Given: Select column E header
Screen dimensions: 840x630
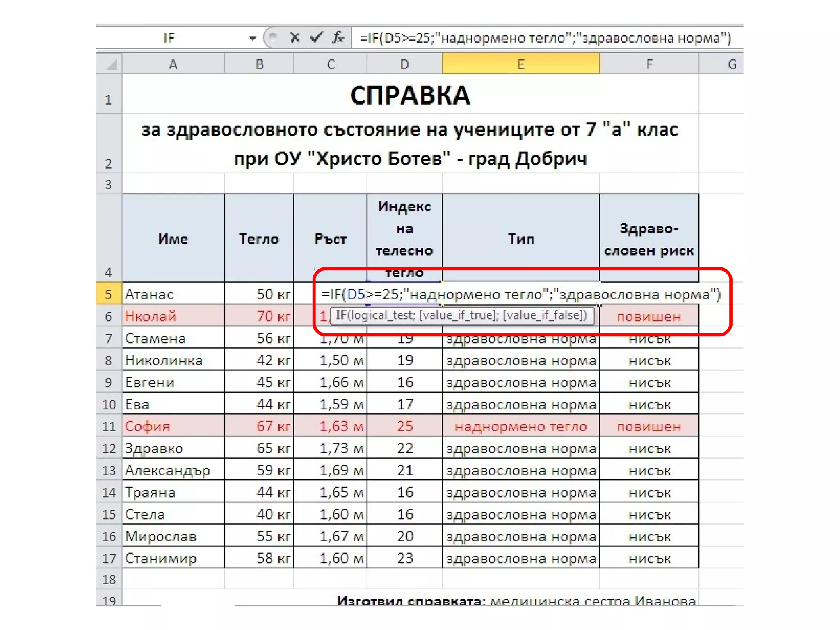Looking at the screenshot, I should pos(520,64).
